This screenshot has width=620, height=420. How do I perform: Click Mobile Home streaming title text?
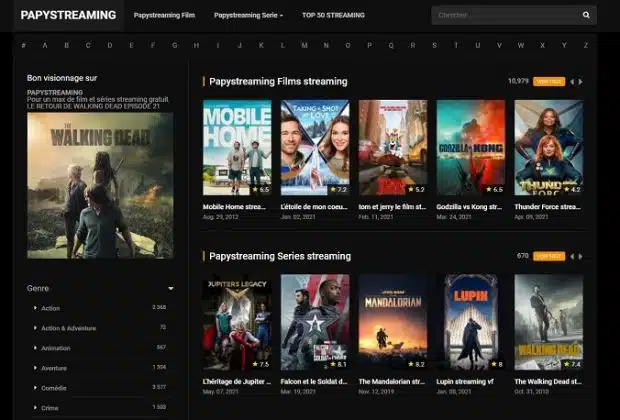coord(234,207)
